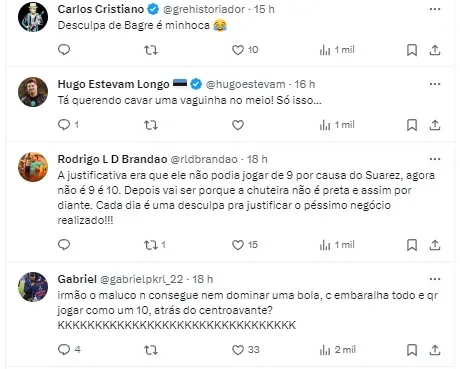Retweet Rodrigo L D Brandao's post

coord(151,245)
